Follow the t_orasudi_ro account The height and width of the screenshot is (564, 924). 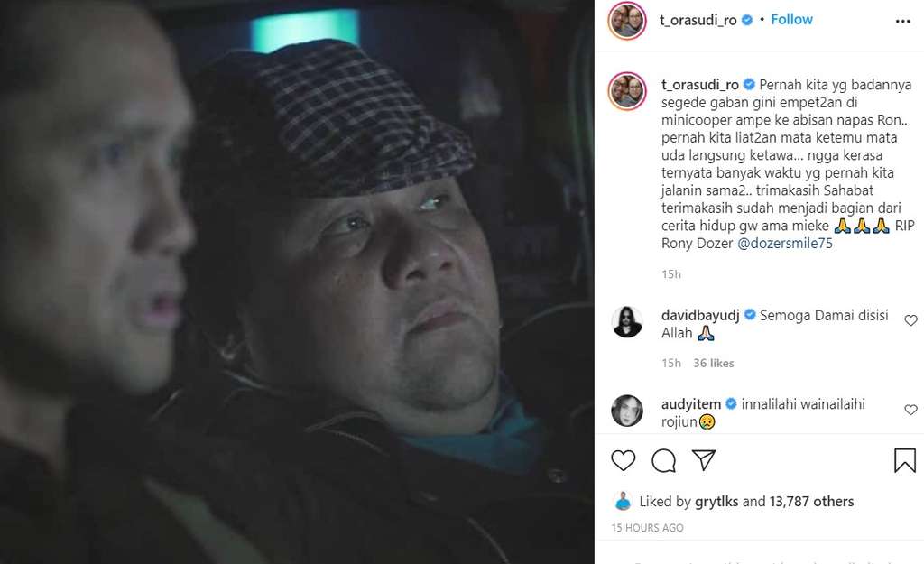tap(791, 20)
